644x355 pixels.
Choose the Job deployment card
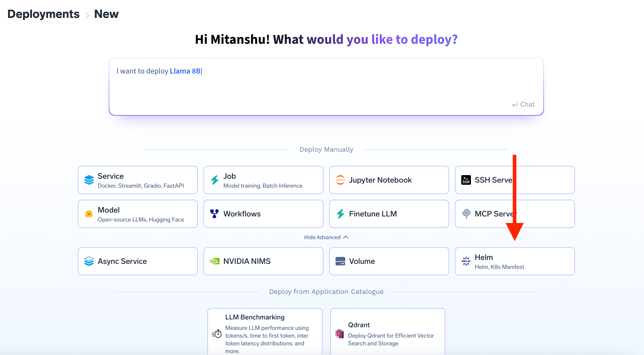click(263, 180)
